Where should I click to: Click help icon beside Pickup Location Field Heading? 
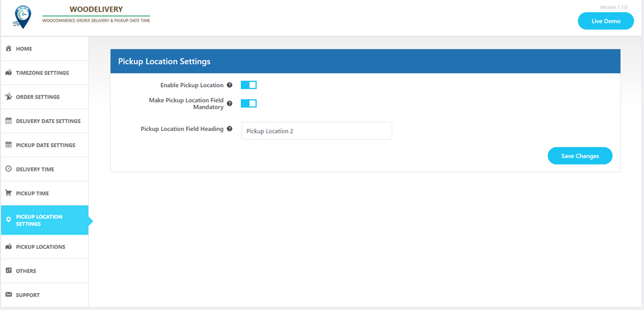tap(230, 129)
